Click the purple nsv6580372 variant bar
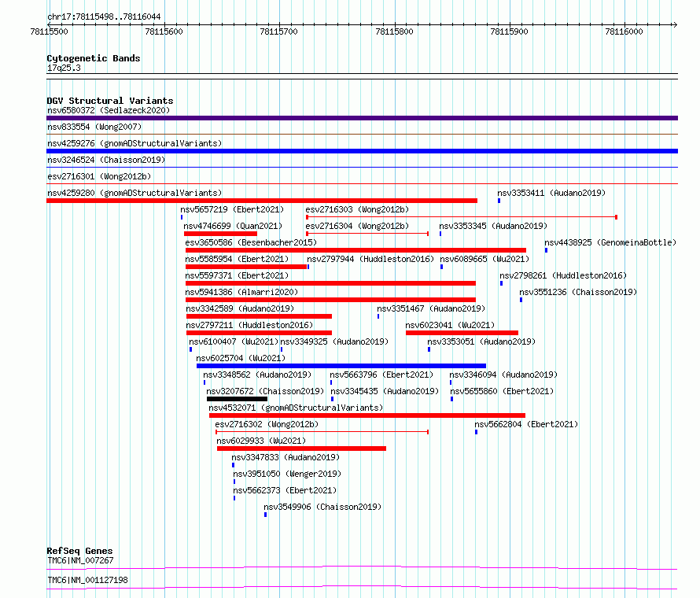The image size is (700, 598). 362,118
